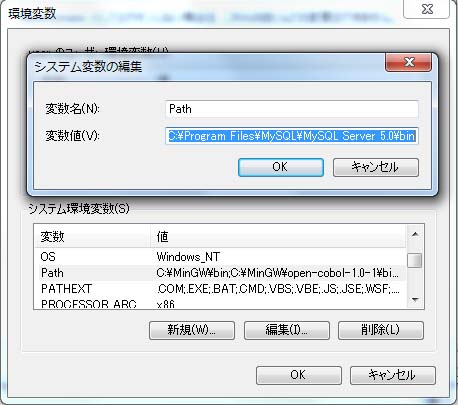Click the list's scroll up arrow

point(415,234)
